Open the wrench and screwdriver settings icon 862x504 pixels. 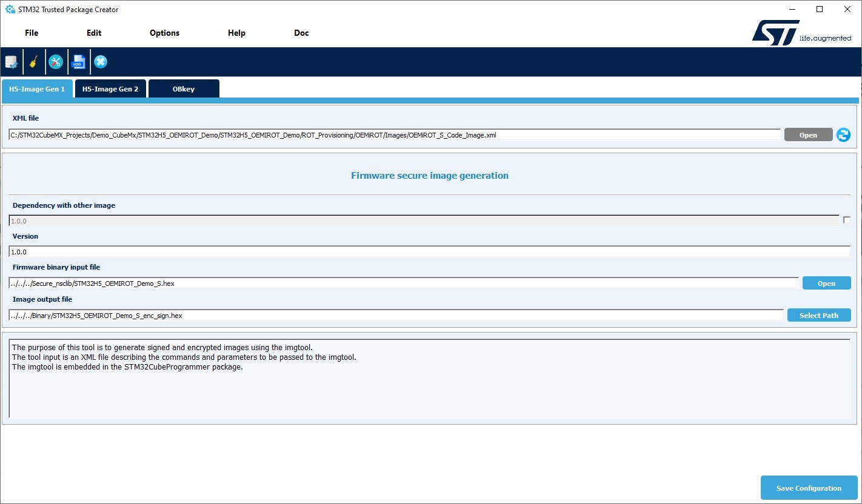[x=56, y=62]
